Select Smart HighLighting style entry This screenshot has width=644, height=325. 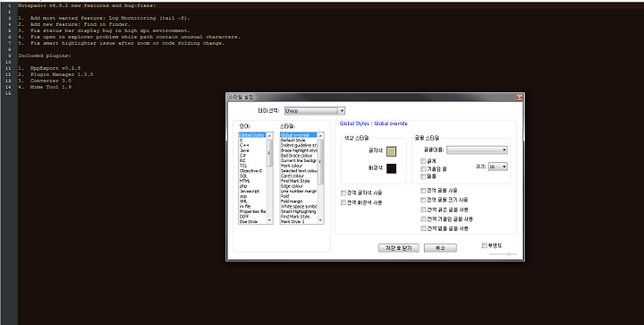pyautogui.click(x=299, y=211)
